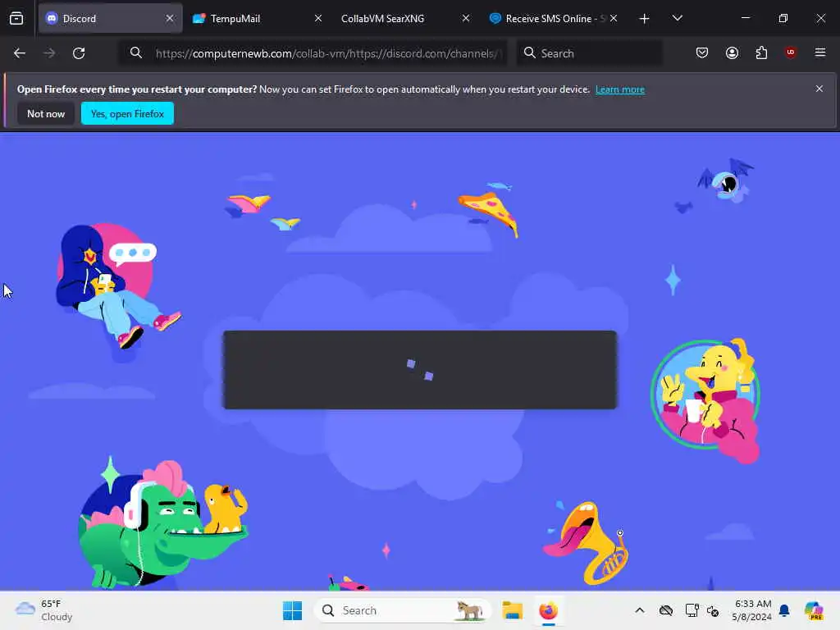The height and width of the screenshot is (630, 840).
Task: Click the network display tray icon
Action: click(692, 610)
